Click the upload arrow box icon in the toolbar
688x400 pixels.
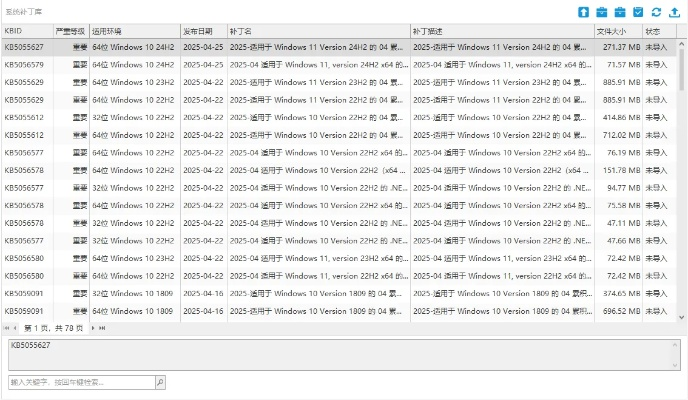584,11
